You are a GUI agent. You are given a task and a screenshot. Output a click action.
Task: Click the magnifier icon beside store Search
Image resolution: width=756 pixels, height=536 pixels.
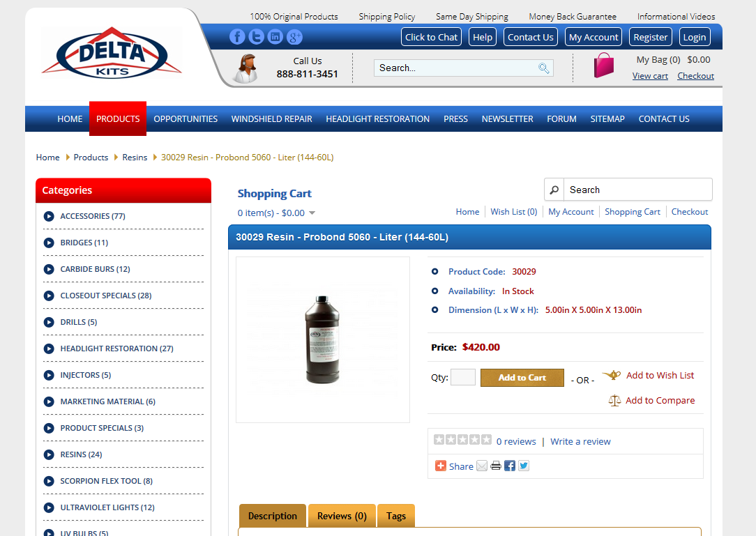point(554,190)
